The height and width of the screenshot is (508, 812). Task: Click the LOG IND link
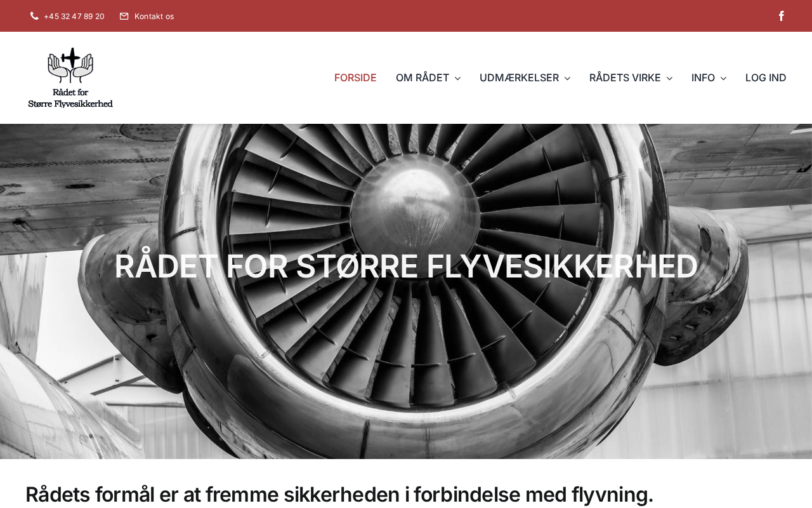coord(766,77)
